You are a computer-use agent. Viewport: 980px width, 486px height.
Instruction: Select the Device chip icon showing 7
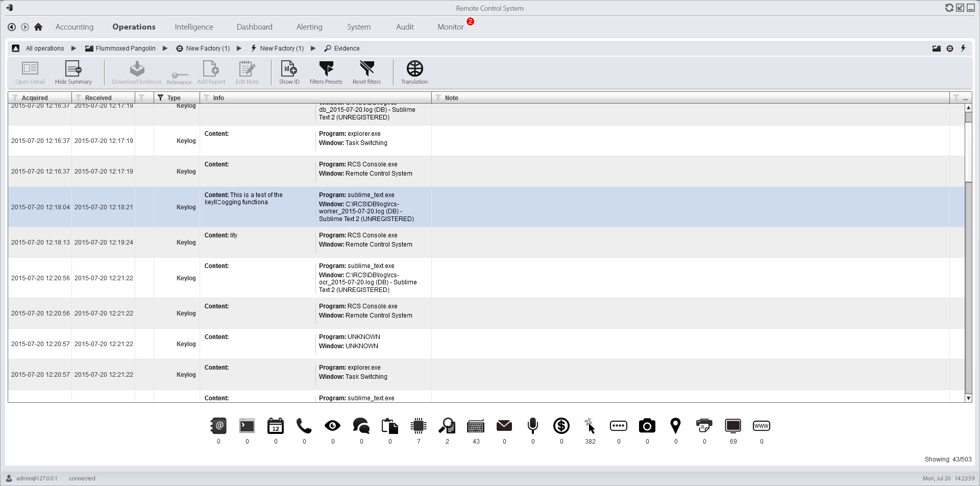[419, 426]
